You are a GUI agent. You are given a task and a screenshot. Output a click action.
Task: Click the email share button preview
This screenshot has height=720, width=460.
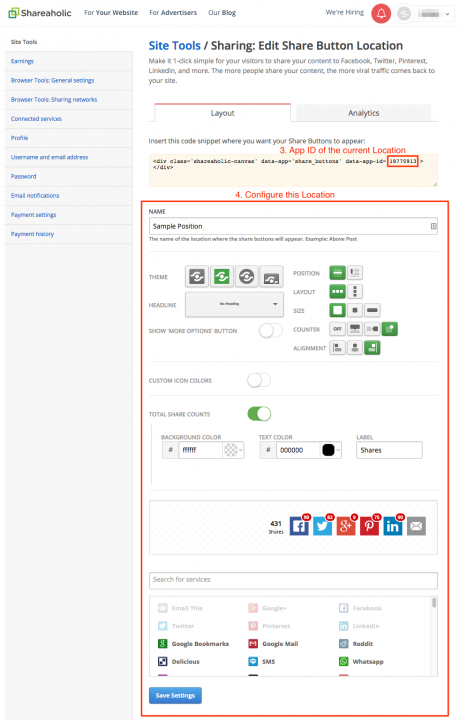click(416, 526)
